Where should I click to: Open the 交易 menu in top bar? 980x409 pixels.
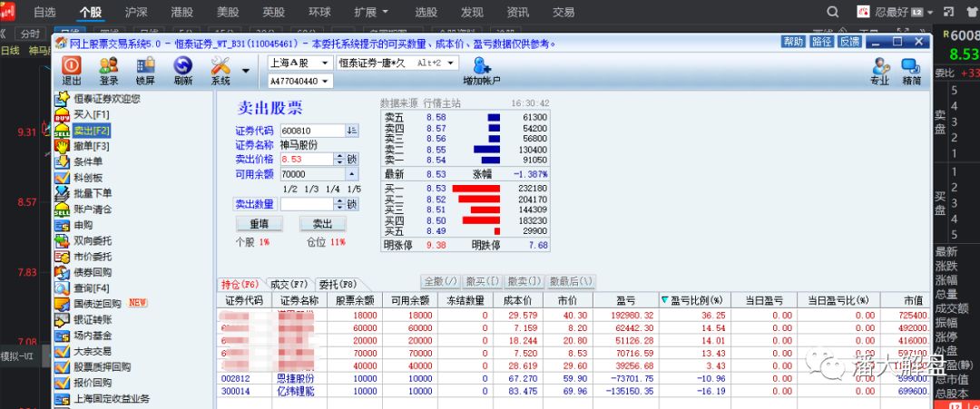pos(563,12)
